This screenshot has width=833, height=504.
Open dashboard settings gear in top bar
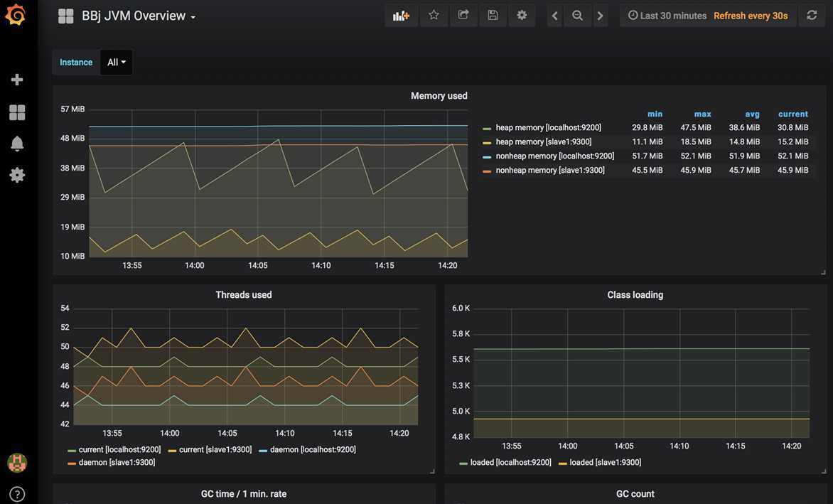(522, 16)
